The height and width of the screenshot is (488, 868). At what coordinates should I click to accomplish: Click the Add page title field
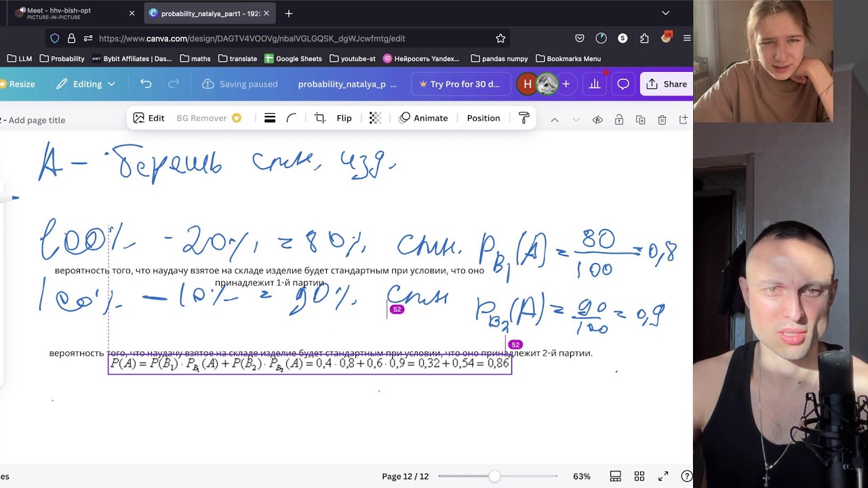coord(37,120)
